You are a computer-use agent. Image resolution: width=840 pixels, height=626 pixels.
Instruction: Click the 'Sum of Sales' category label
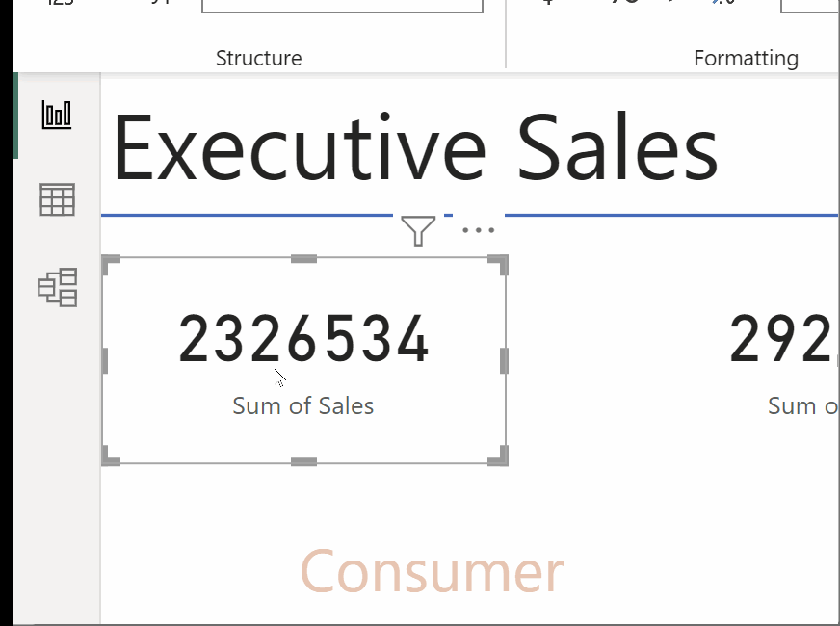(303, 405)
